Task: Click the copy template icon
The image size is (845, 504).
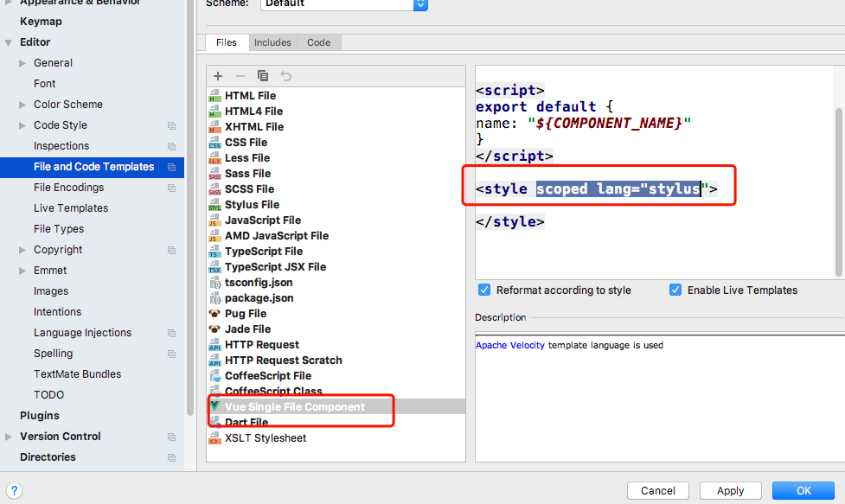Action: (x=263, y=76)
